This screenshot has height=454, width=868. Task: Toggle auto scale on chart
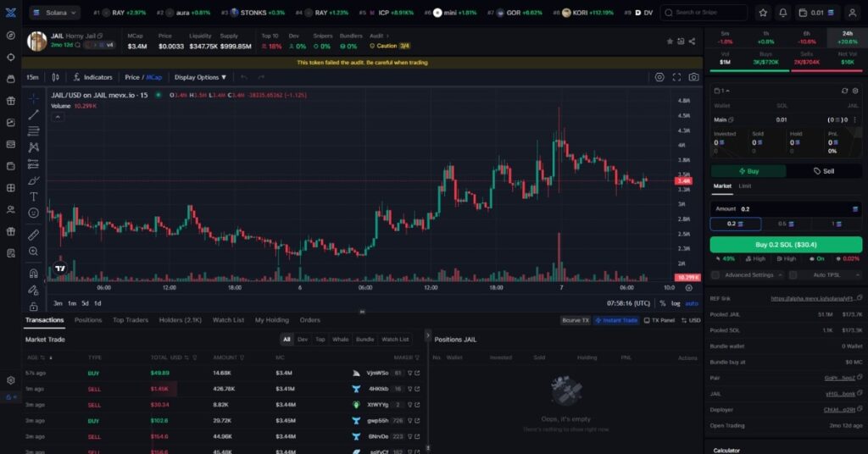click(x=692, y=303)
